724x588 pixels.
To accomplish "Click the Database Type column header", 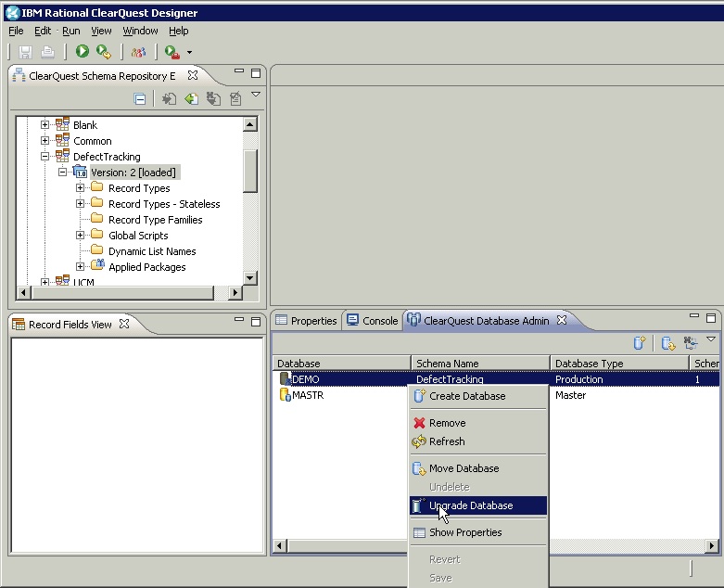I will [x=619, y=363].
